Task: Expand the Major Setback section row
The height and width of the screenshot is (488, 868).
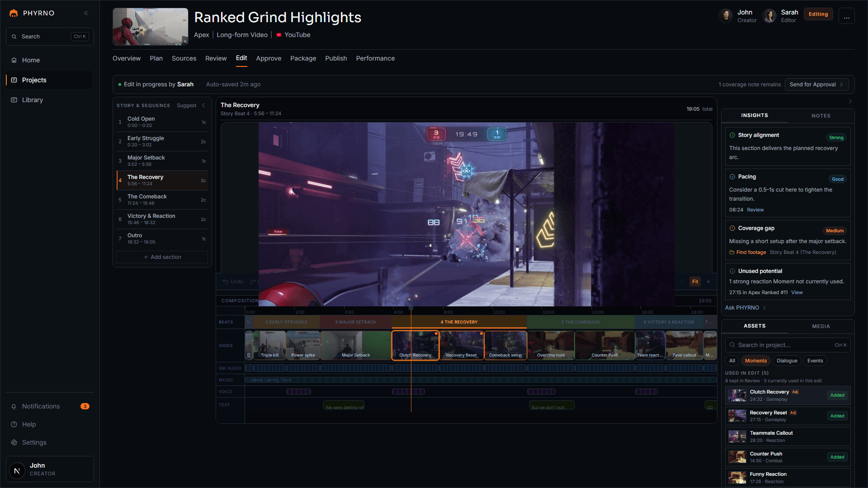Action: point(162,161)
